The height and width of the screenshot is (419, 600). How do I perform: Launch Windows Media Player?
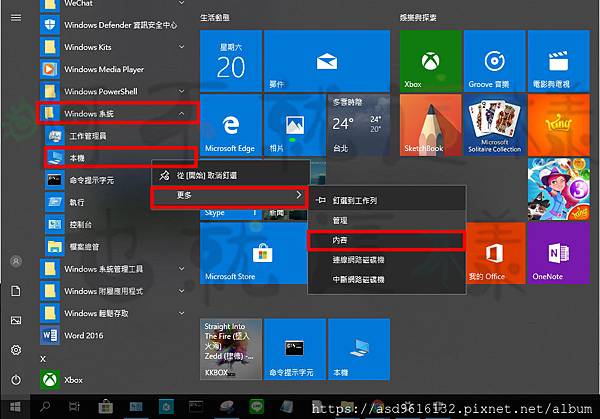[x=115, y=69]
